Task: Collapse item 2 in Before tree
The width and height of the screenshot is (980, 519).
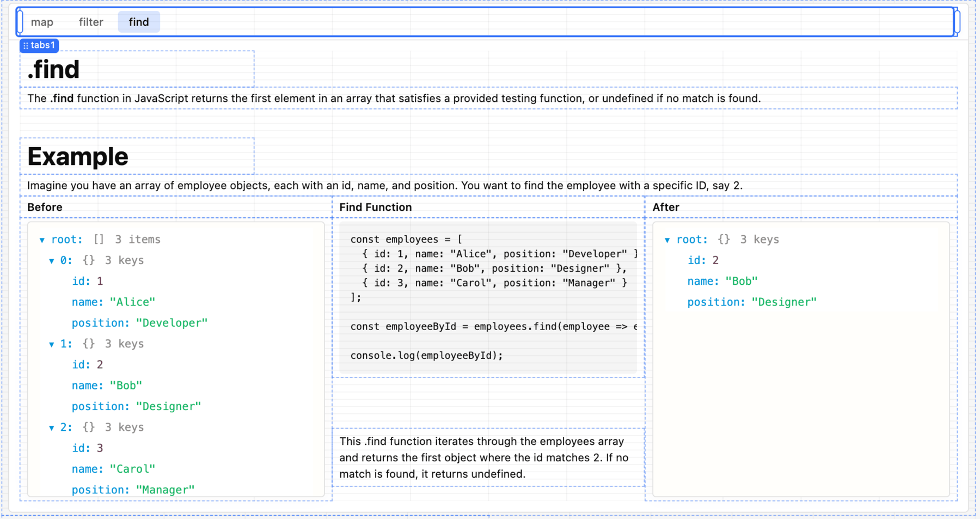Action: (52, 428)
